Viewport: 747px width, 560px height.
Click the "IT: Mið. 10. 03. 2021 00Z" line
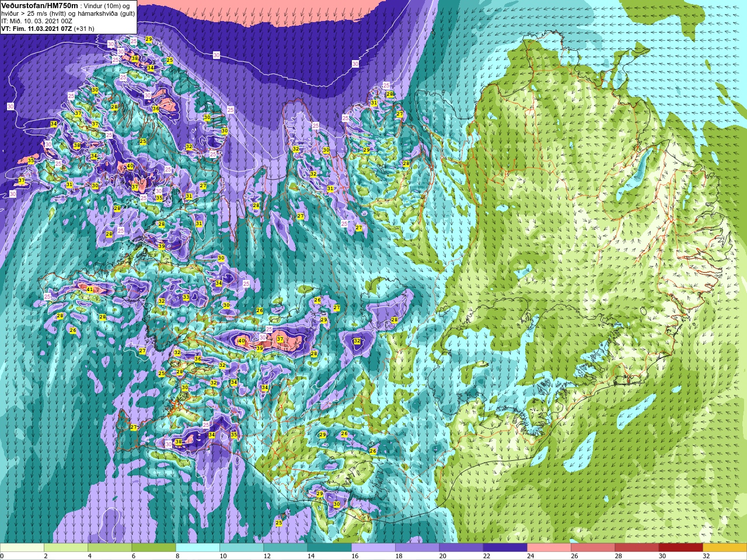[x=37, y=21]
